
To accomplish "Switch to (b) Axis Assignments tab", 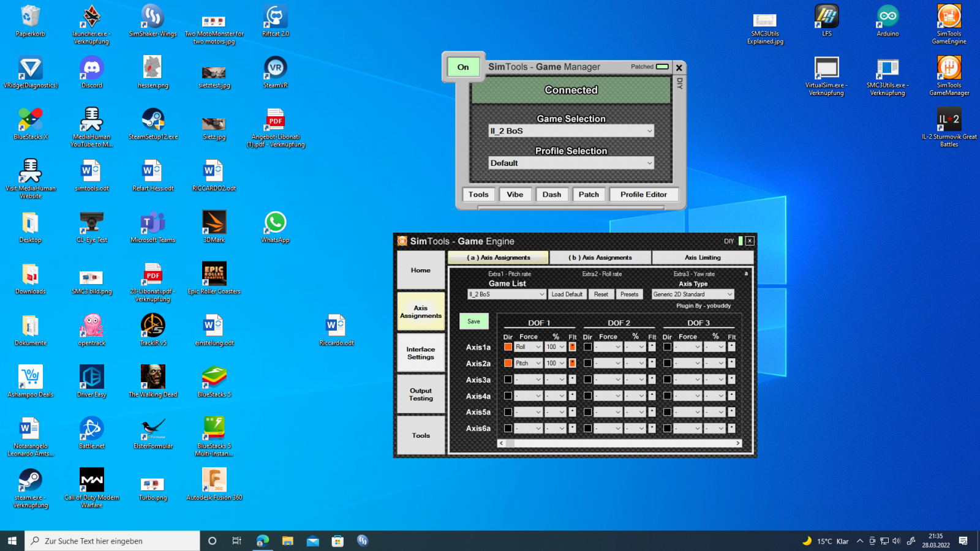I will click(x=600, y=258).
